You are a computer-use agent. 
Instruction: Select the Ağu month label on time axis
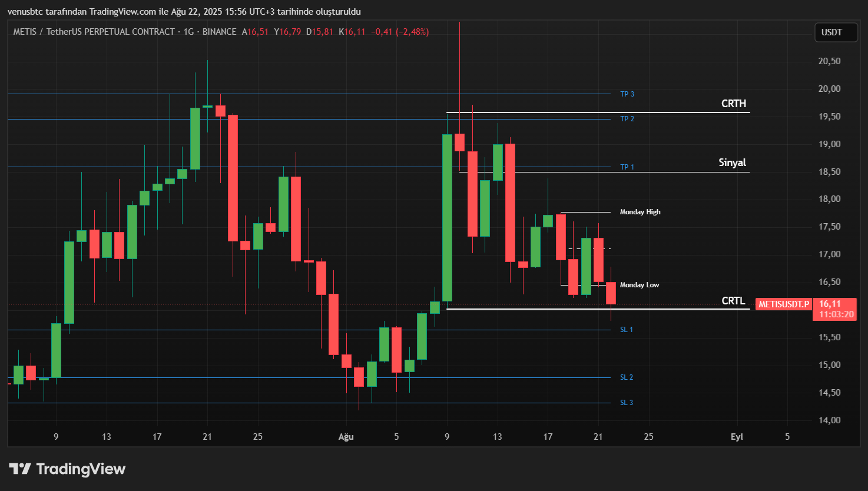click(345, 437)
